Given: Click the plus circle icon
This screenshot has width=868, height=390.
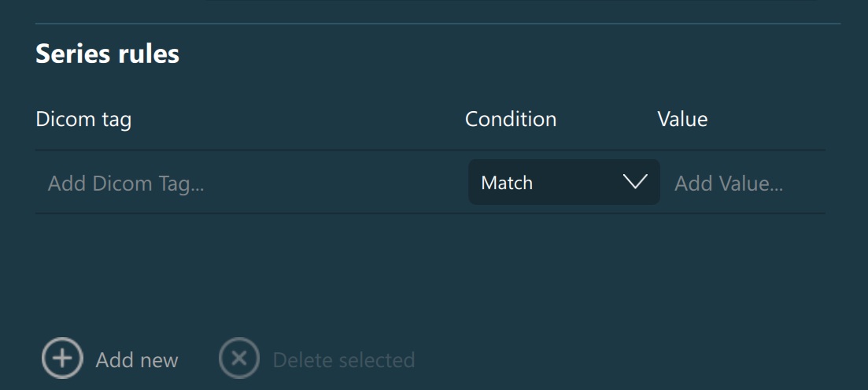Looking at the screenshot, I should click(x=62, y=359).
